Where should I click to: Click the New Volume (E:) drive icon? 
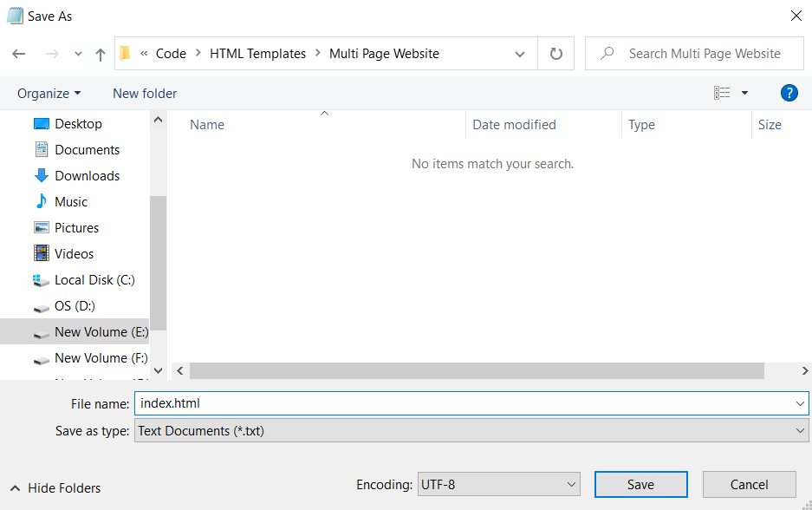pyautogui.click(x=42, y=334)
